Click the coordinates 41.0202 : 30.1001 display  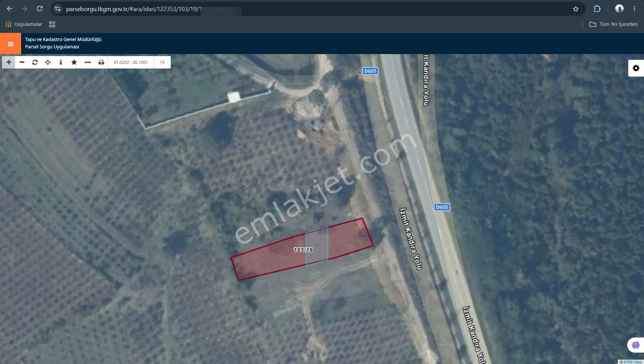130,62
